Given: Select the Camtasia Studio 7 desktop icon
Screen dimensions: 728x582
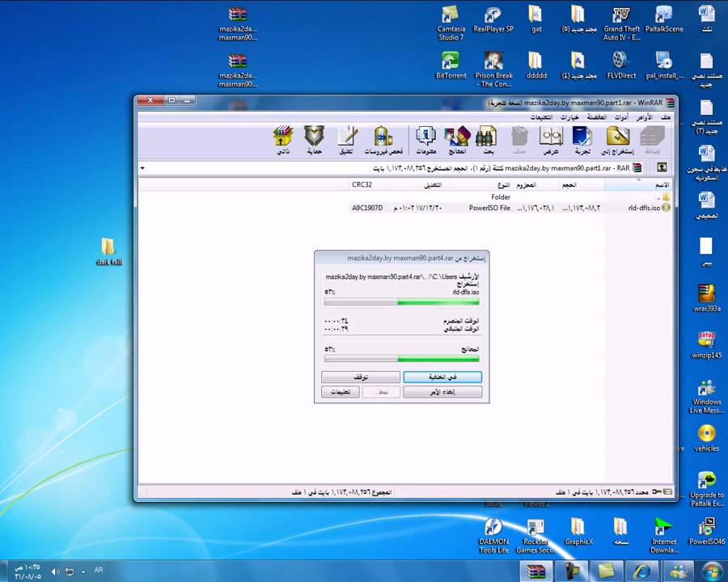Looking at the screenshot, I should (451, 23).
